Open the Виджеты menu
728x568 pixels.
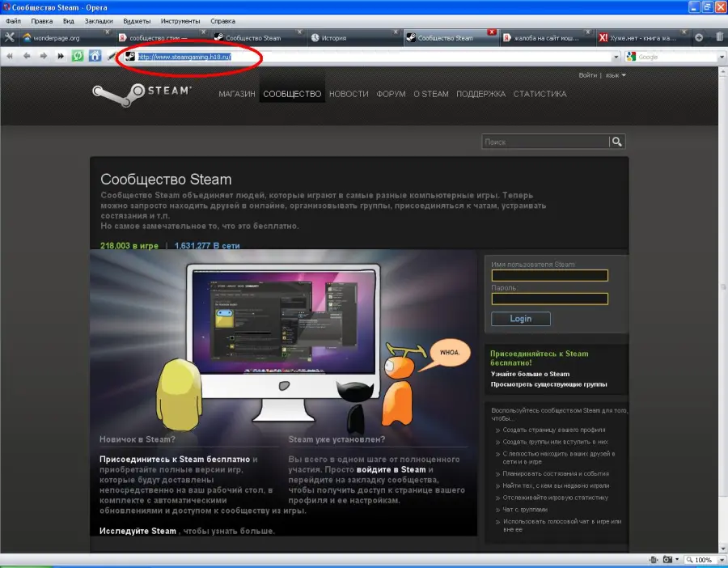point(137,21)
